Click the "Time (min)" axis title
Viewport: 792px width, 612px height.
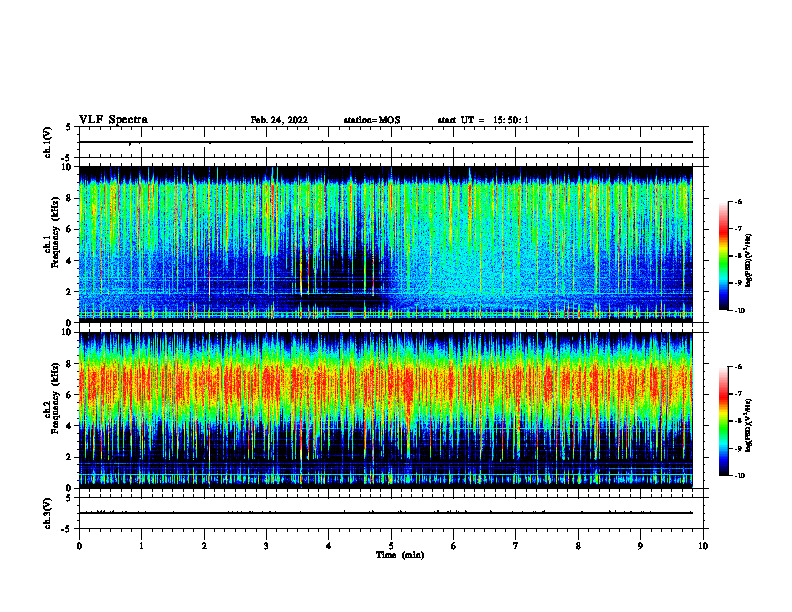[x=400, y=555]
